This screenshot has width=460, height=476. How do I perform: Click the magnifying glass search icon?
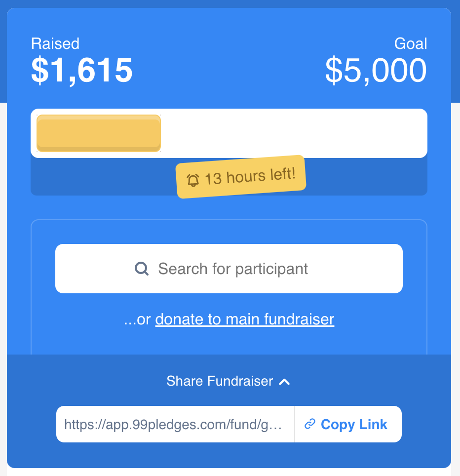pos(142,269)
